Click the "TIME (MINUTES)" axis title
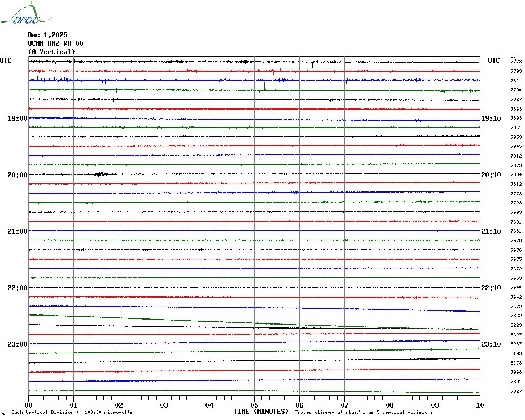525x420 pixels. tap(261, 412)
